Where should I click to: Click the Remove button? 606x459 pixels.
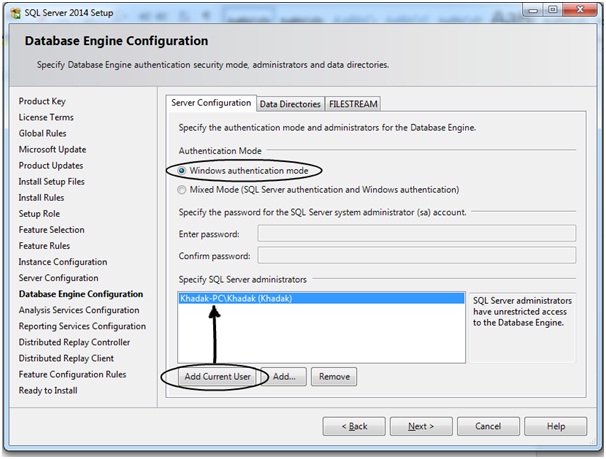[334, 377]
